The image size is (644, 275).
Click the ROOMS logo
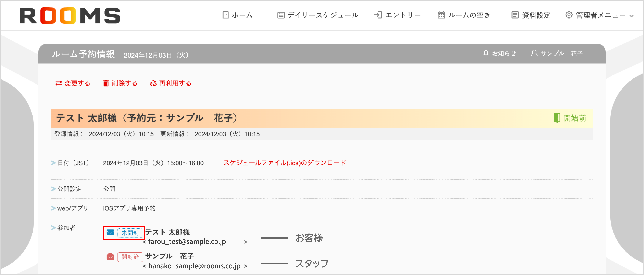pyautogui.click(x=70, y=15)
